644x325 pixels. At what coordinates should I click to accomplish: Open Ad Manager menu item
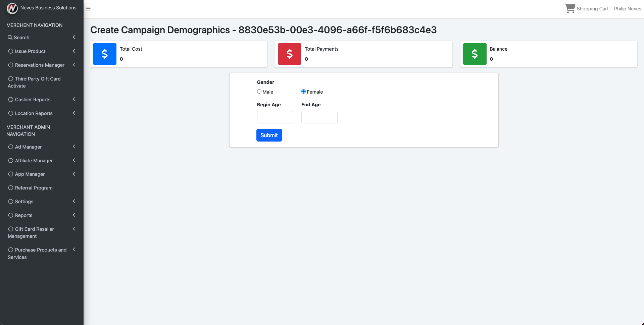42,147
